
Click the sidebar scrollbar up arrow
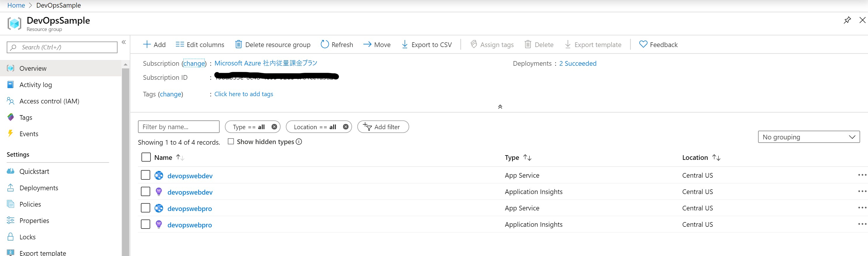125,64
